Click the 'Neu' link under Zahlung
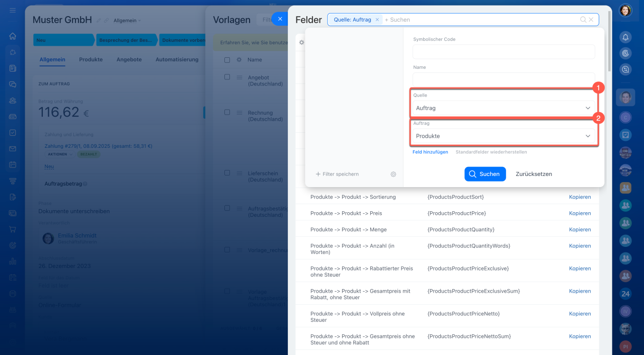 49,166
